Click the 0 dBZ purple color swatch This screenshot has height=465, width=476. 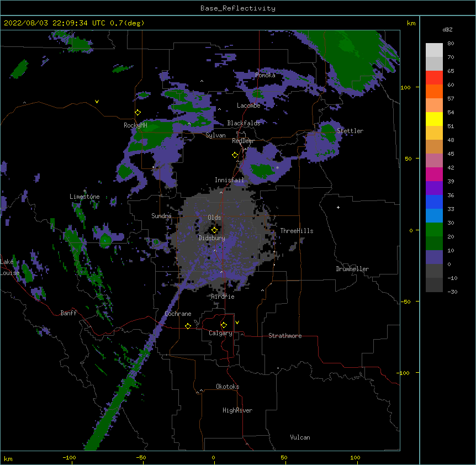pyautogui.click(x=434, y=257)
